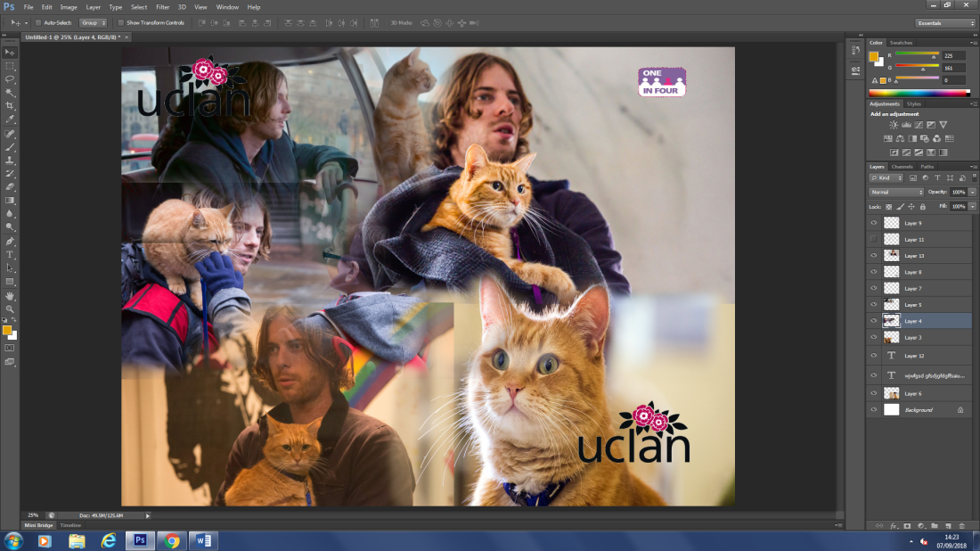This screenshot has width=980, height=551.
Task: Pick the Crop tool
Action: coord(10,106)
